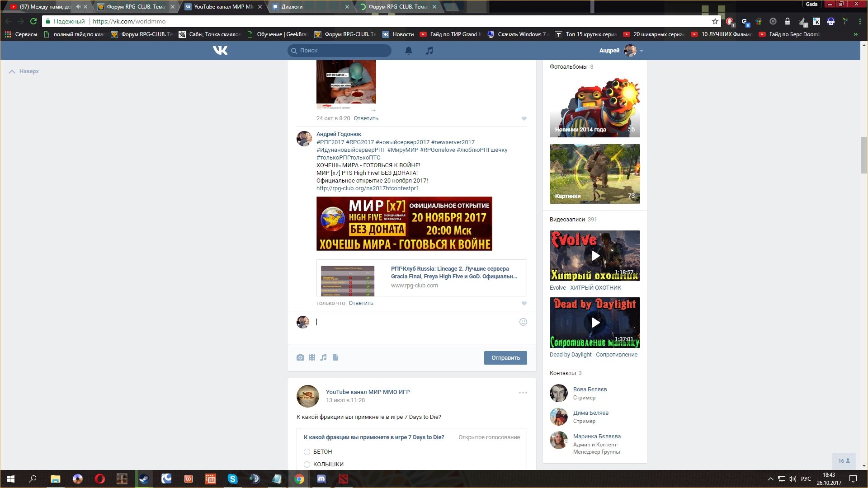The width and height of the screenshot is (868, 488).
Task: Reply to Андрей Годонюк's comment
Action: tap(361, 303)
